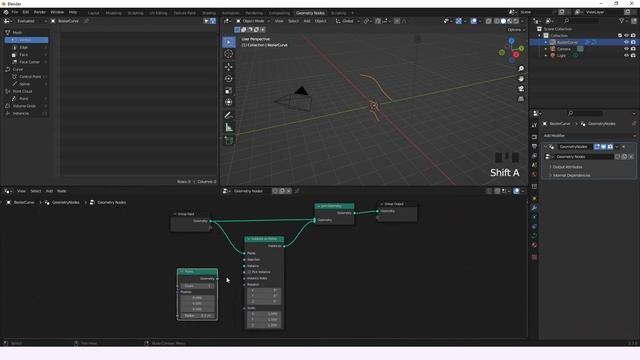Toggle visibility eye of Camera in outliner
This screenshot has width=640, height=360.
[626, 49]
